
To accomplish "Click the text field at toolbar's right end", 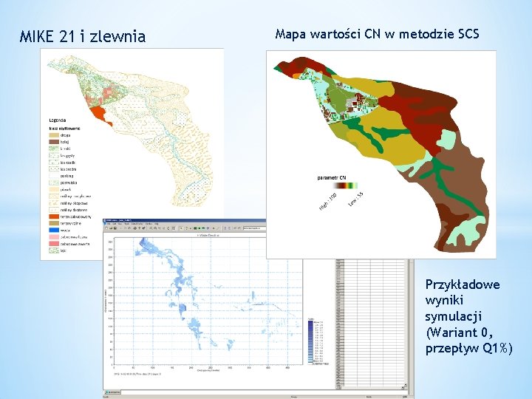I will coord(254,228).
